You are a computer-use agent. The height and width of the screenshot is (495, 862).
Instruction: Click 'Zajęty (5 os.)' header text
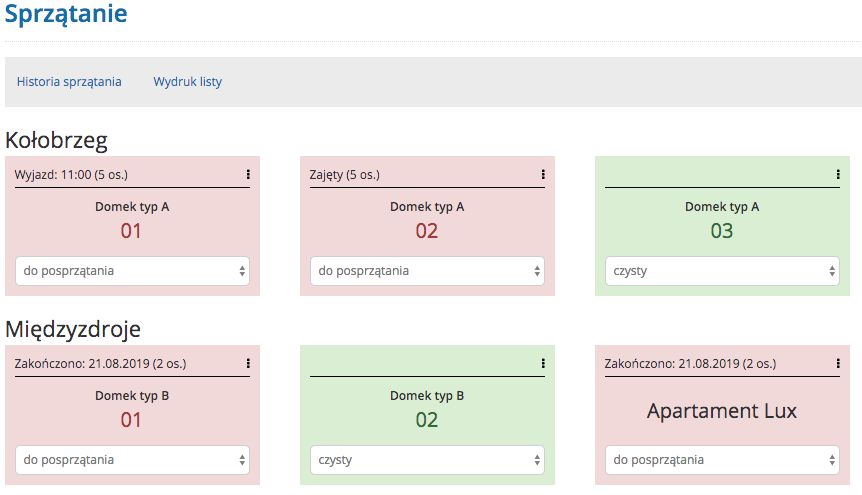345,175
